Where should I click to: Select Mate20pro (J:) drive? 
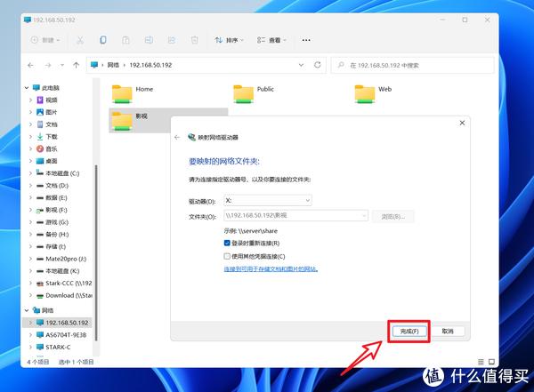click(x=66, y=259)
